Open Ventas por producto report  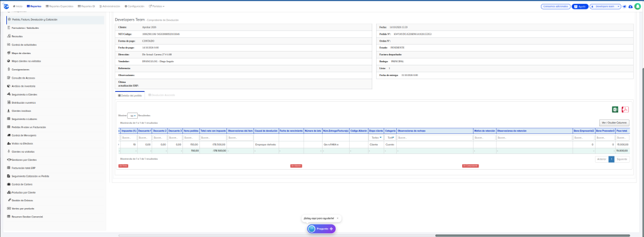23,208
